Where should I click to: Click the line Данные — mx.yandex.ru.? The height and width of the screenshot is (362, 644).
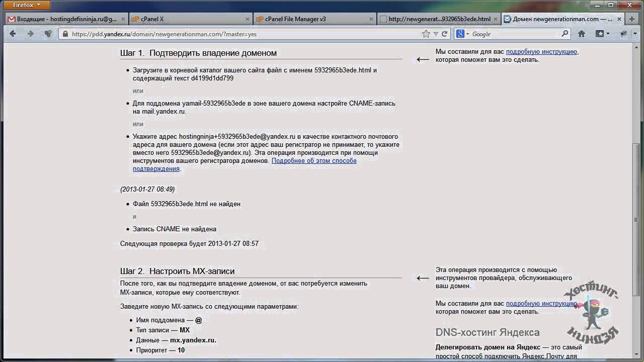click(x=176, y=340)
